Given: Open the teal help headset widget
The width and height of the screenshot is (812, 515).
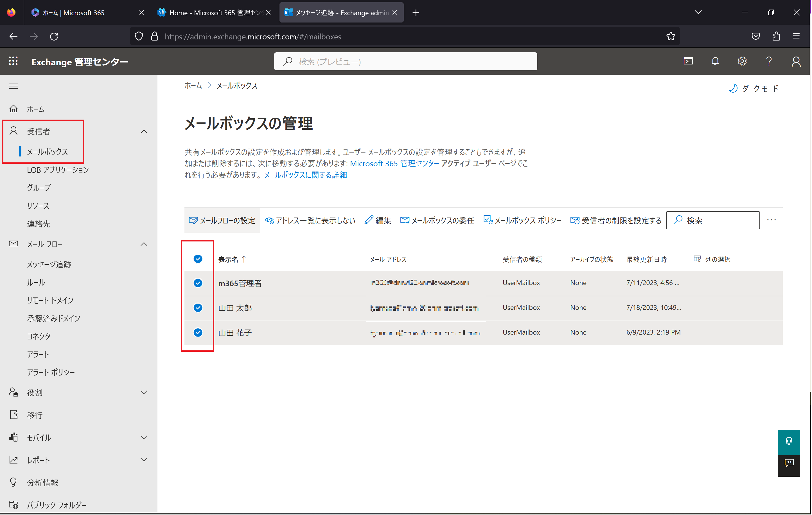Looking at the screenshot, I should click(788, 442).
